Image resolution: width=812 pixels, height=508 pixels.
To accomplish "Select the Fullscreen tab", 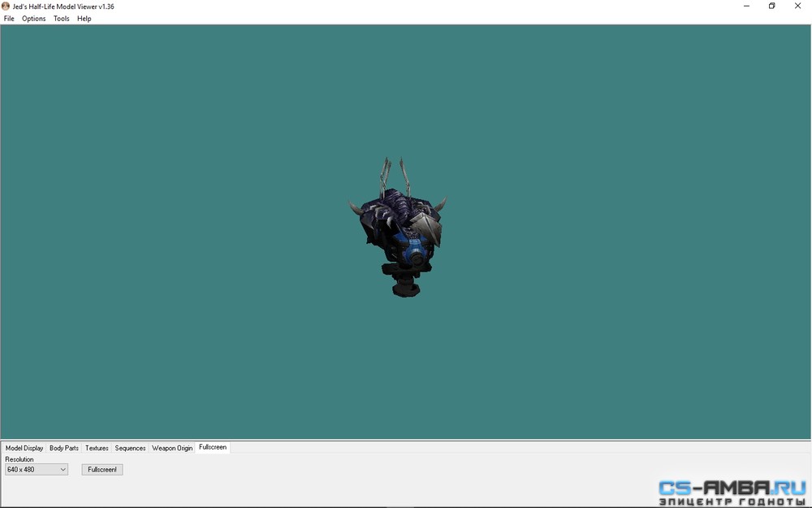I will [x=213, y=447].
